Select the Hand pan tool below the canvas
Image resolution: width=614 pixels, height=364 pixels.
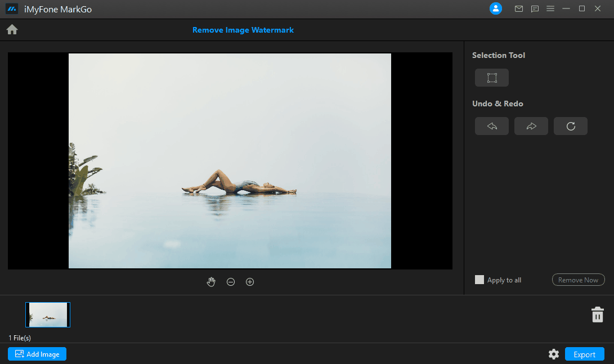tap(211, 282)
